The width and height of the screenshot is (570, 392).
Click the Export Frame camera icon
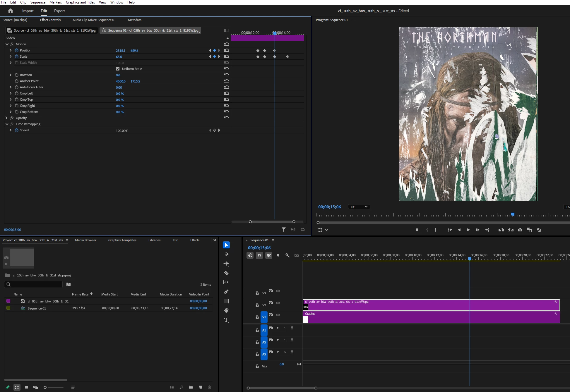coord(520,230)
